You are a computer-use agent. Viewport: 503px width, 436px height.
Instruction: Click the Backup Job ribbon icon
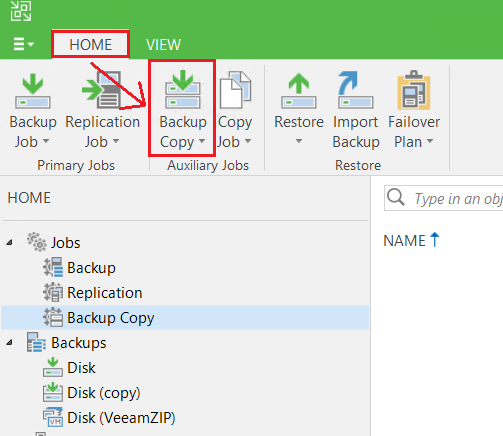(x=33, y=91)
